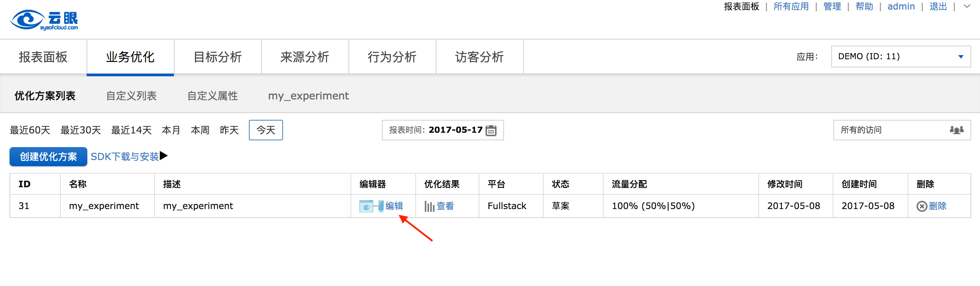Open the 自定义属性 sub-tab

coord(212,96)
